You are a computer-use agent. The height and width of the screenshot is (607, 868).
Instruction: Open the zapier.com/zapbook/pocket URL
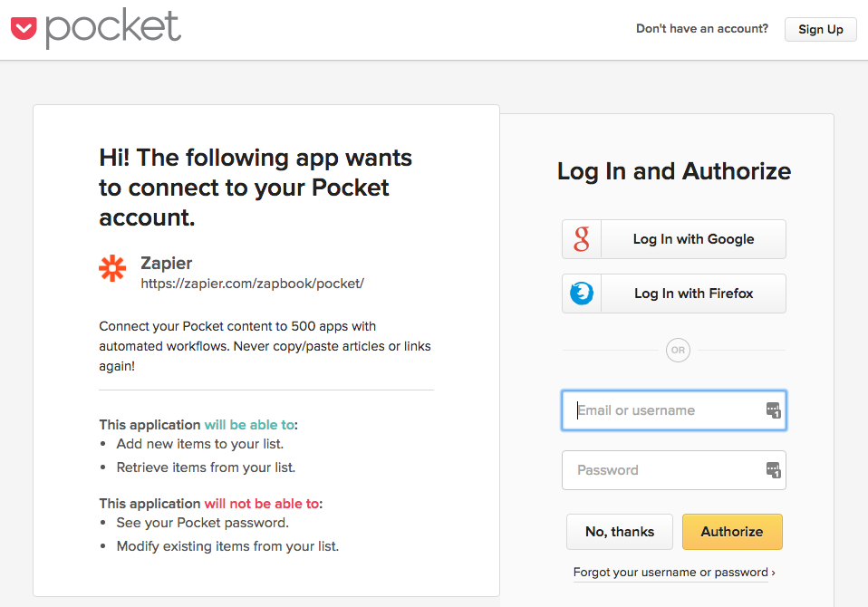tap(252, 284)
